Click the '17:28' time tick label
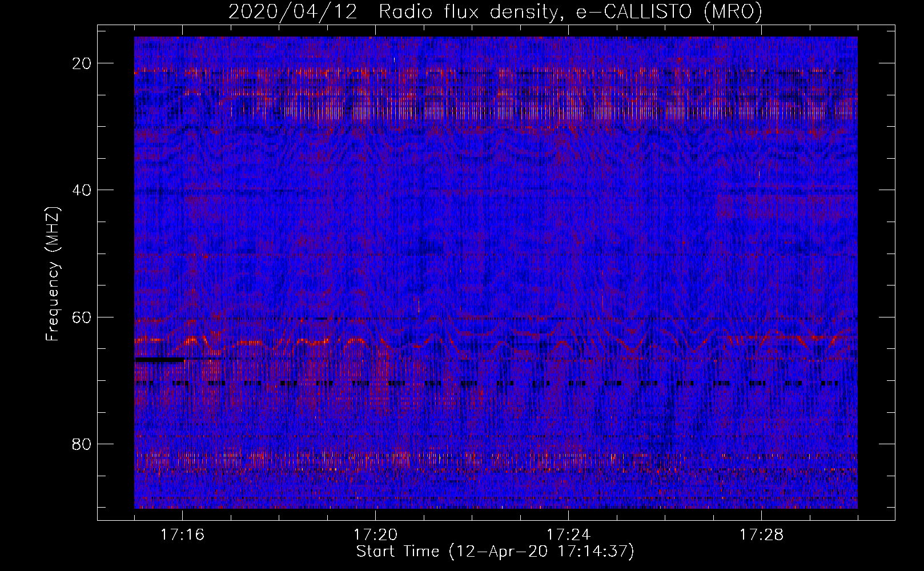This screenshot has height=571, width=924. (x=761, y=534)
